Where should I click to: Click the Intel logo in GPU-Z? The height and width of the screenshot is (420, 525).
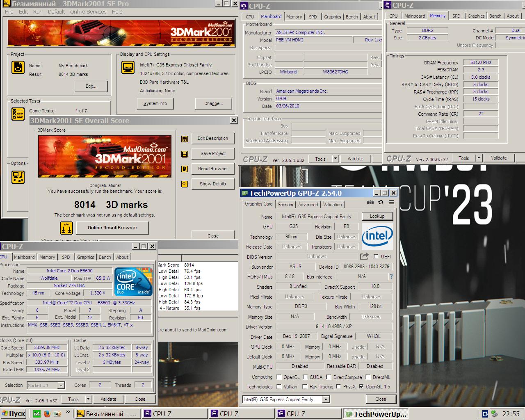(x=377, y=236)
